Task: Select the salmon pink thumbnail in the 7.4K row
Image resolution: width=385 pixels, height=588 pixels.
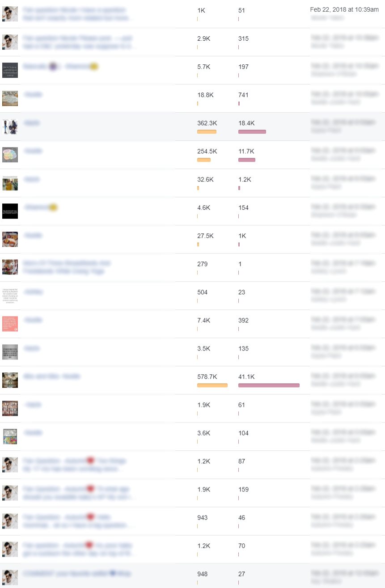Action: (10, 324)
